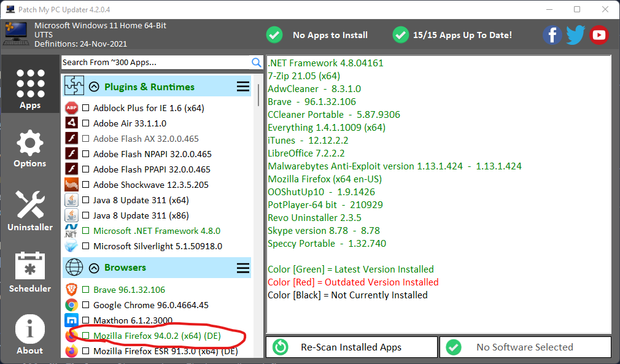Click the Adblock Plus ABP icon

tap(72, 108)
